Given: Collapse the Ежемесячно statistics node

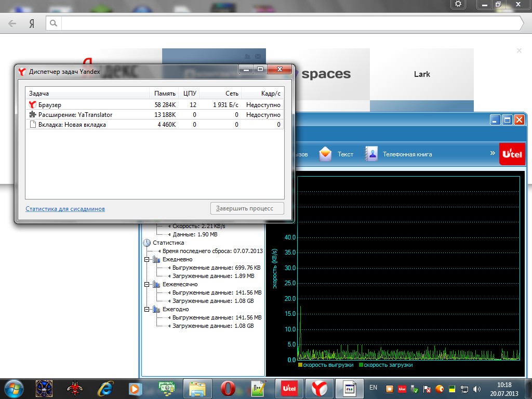Looking at the screenshot, I should pos(147,284).
